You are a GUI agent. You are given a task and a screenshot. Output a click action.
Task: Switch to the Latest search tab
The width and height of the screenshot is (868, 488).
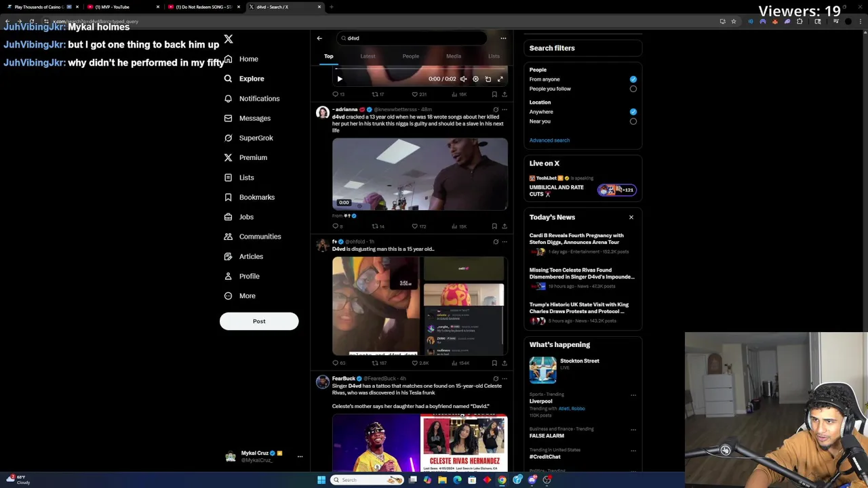click(368, 56)
